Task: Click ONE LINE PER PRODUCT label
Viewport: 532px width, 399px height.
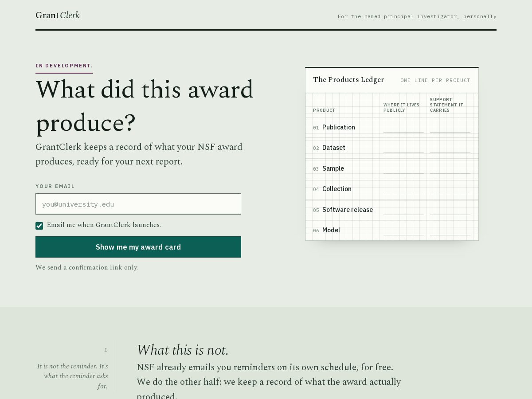Action: pos(435,80)
